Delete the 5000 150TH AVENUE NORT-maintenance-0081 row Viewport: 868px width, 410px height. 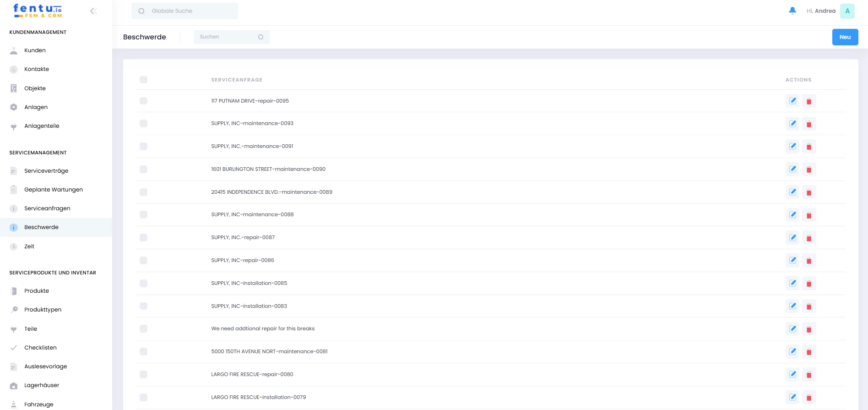click(809, 352)
